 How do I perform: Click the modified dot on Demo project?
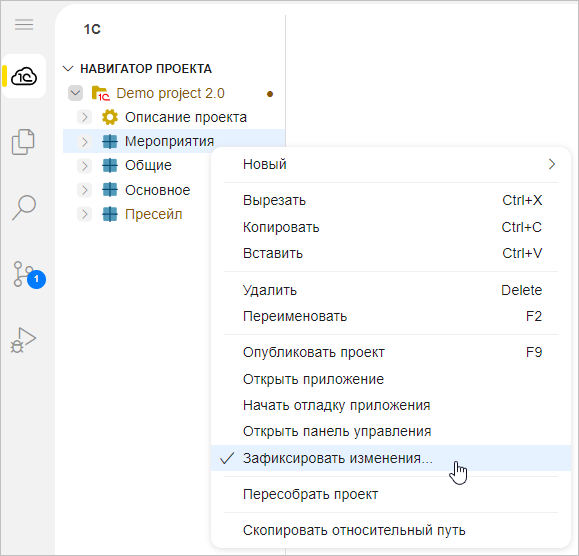click(270, 94)
